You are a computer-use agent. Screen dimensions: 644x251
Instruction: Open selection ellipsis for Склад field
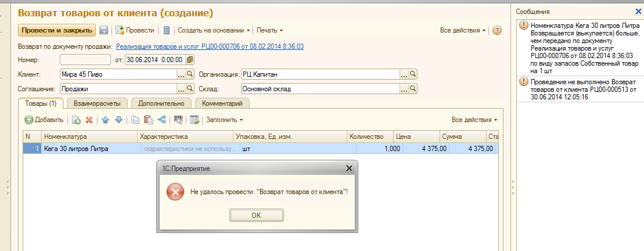(x=404, y=88)
